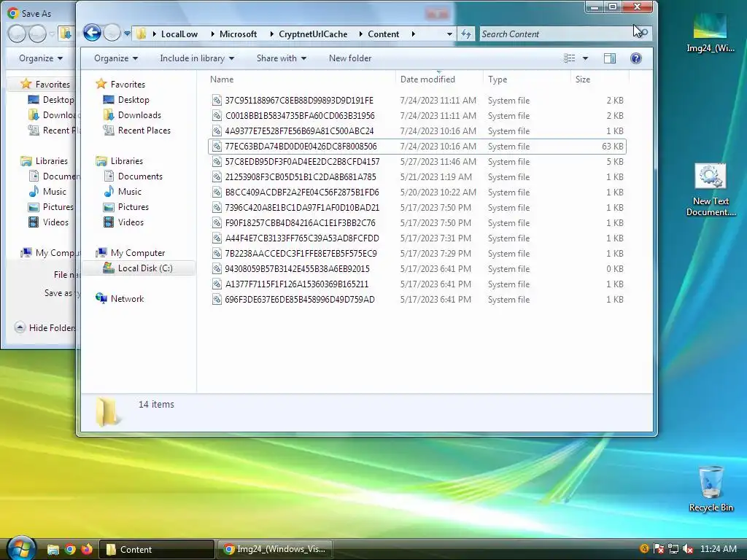The height and width of the screenshot is (560, 747).
Task: Launch Chrome from taskbar quick launch
Action: point(70,549)
